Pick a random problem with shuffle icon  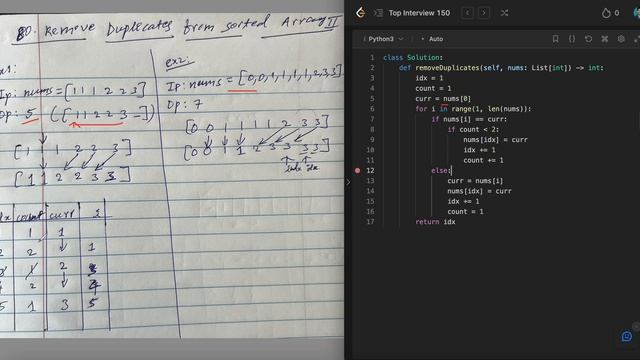click(x=504, y=13)
